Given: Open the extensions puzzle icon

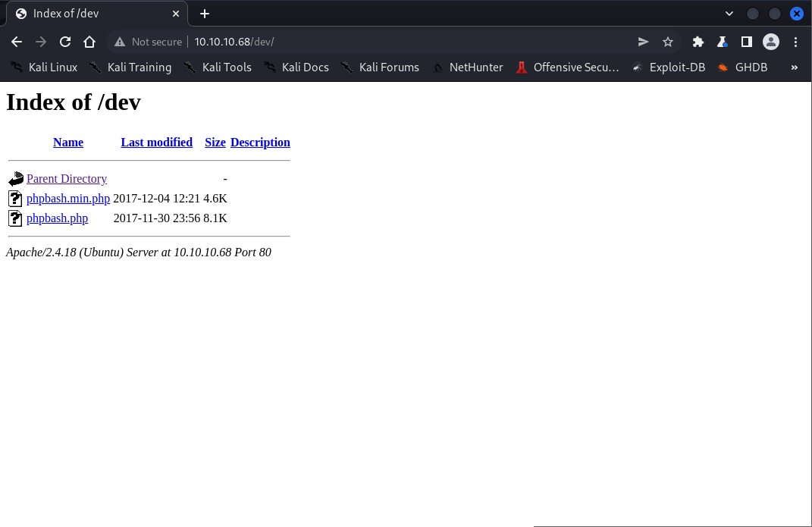Looking at the screenshot, I should [x=698, y=42].
